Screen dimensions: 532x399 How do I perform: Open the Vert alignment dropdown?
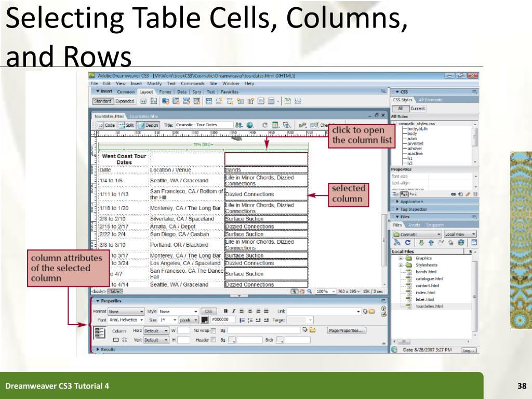coord(156,340)
